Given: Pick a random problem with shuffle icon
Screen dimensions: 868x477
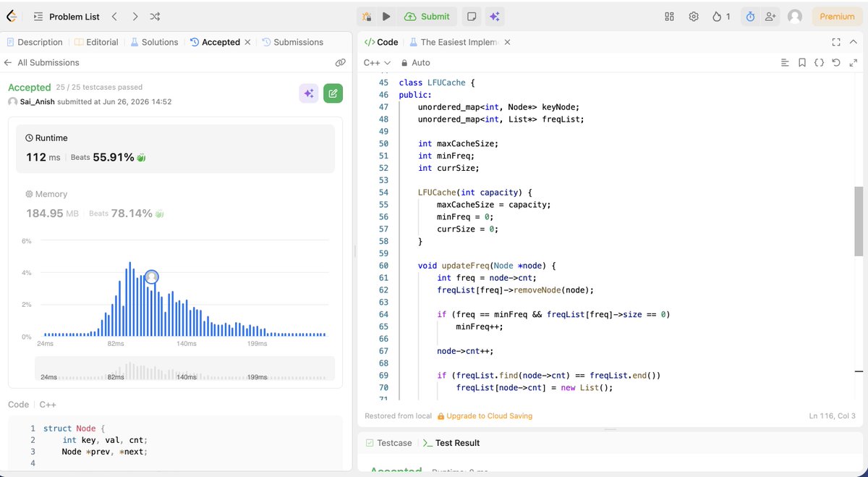Looking at the screenshot, I should click(x=155, y=16).
